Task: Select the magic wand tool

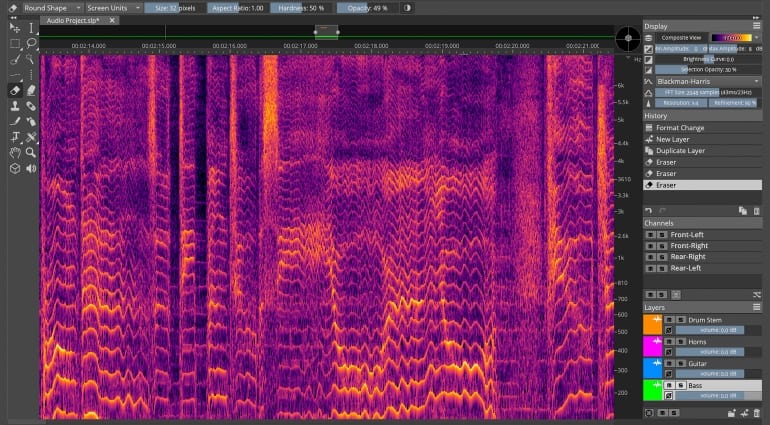Action: click(31, 59)
